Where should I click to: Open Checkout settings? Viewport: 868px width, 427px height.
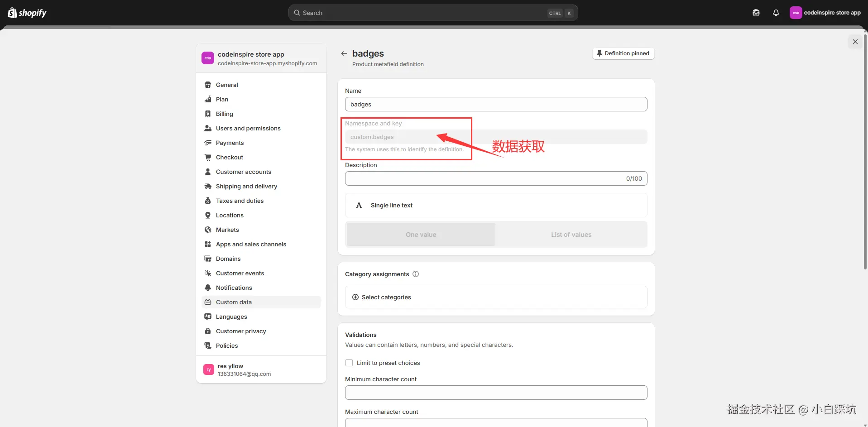click(x=261, y=157)
